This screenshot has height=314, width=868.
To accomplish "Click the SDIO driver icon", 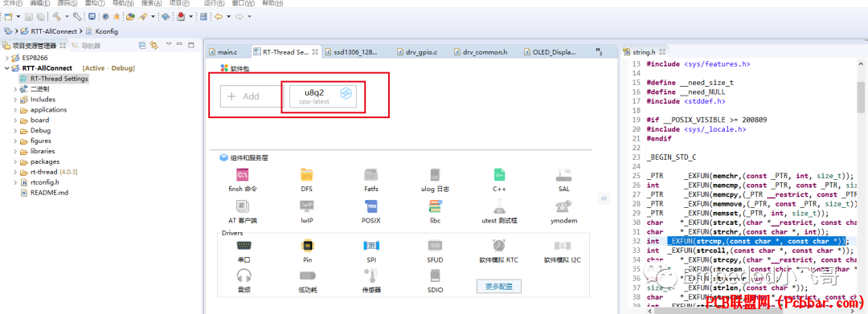I will (435, 275).
